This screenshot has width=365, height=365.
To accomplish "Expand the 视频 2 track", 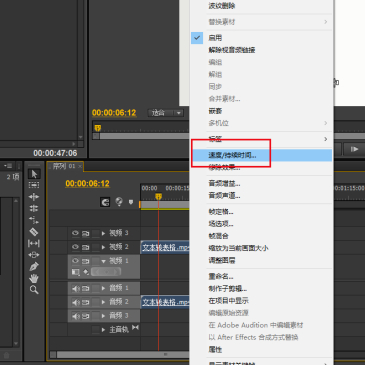I will coord(103,247).
